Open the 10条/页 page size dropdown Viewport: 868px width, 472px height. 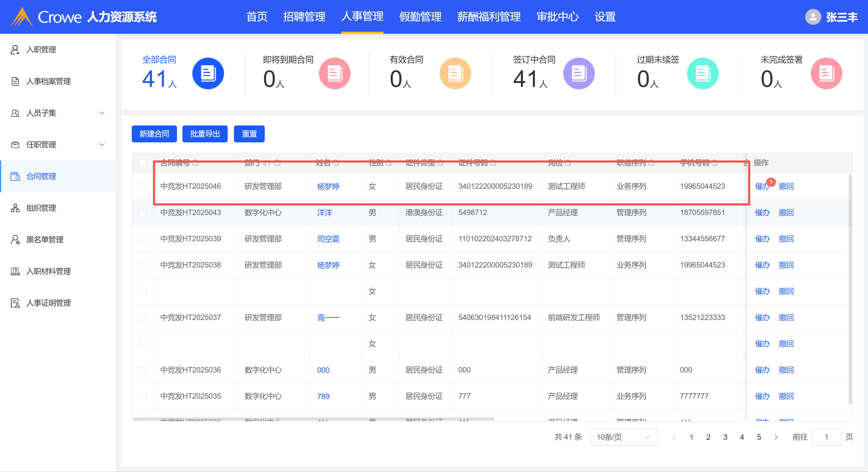point(623,437)
